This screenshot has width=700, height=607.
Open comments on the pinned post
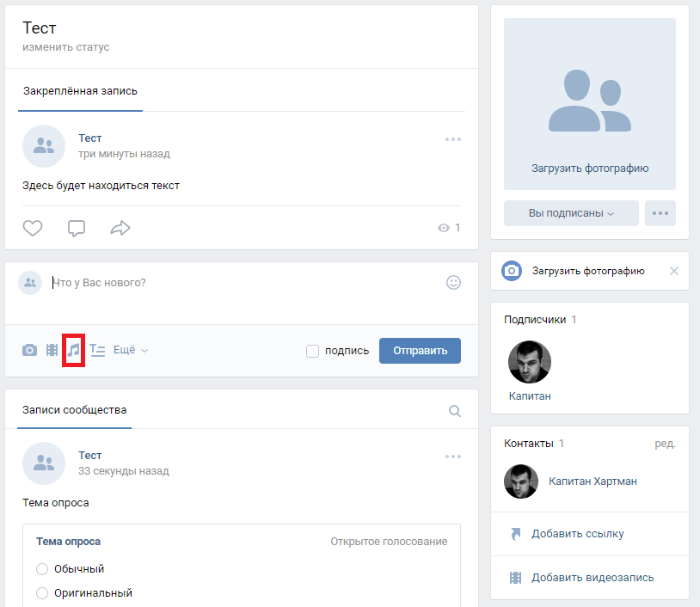click(77, 228)
